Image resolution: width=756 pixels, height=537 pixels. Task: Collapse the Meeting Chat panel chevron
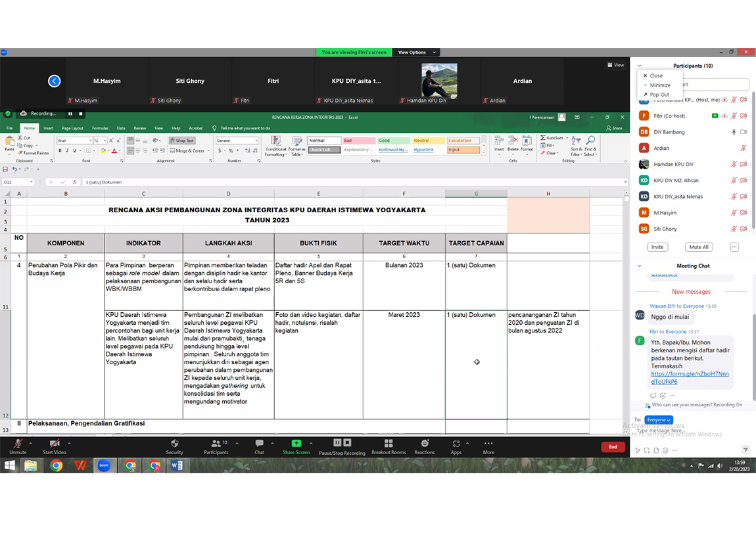pyautogui.click(x=639, y=266)
